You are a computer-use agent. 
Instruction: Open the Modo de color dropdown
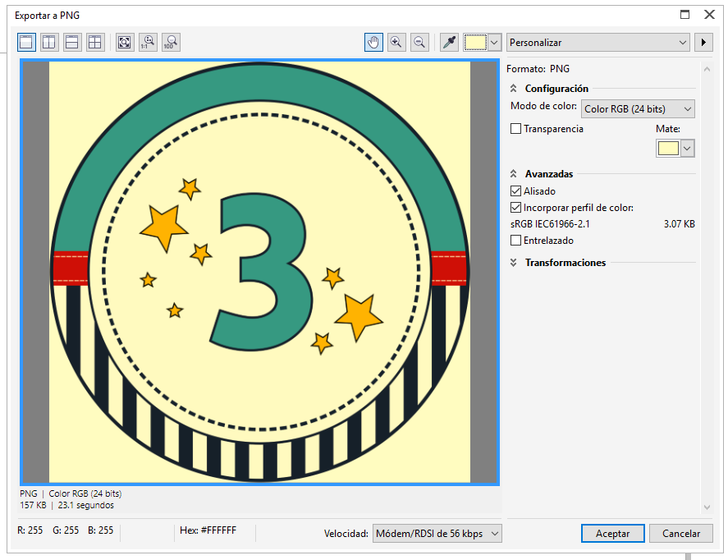pos(638,108)
